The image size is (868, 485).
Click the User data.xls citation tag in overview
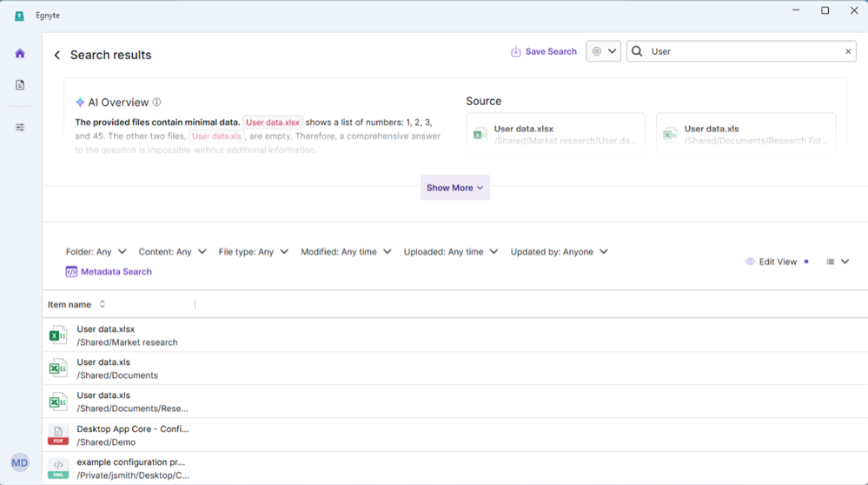tap(216, 136)
